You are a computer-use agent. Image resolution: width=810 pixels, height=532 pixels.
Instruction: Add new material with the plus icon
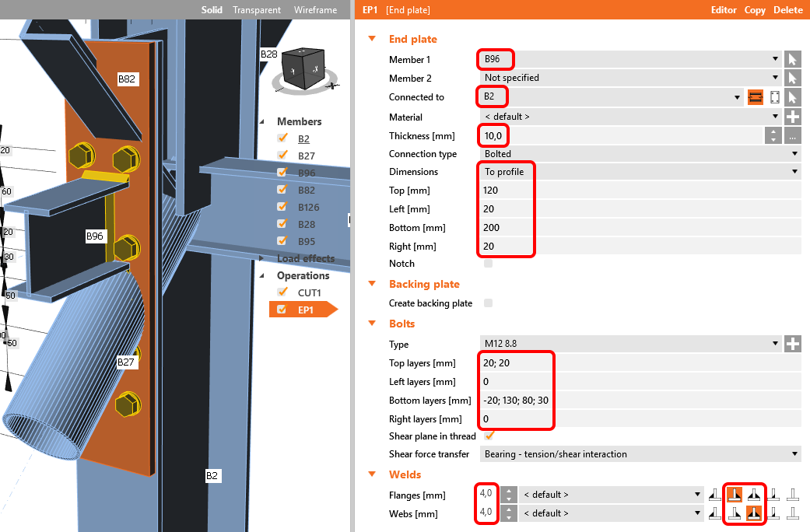coord(792,117)
